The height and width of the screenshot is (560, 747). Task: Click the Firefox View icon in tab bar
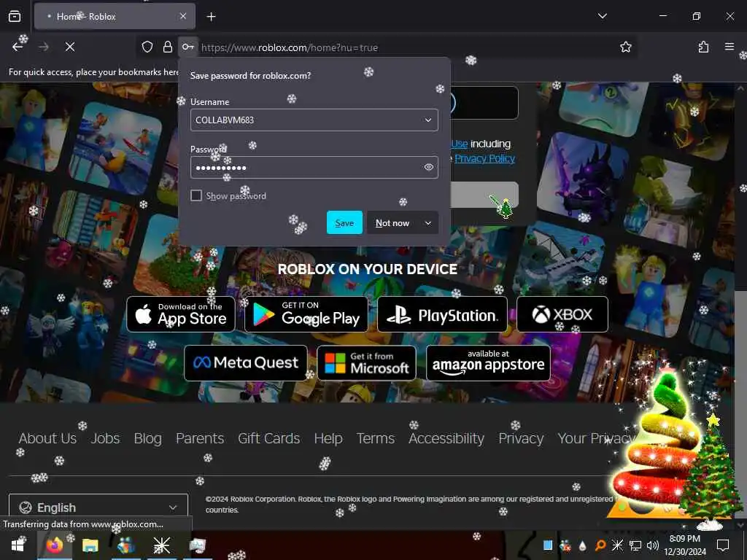pyautogui.click(x=15, y=16)
